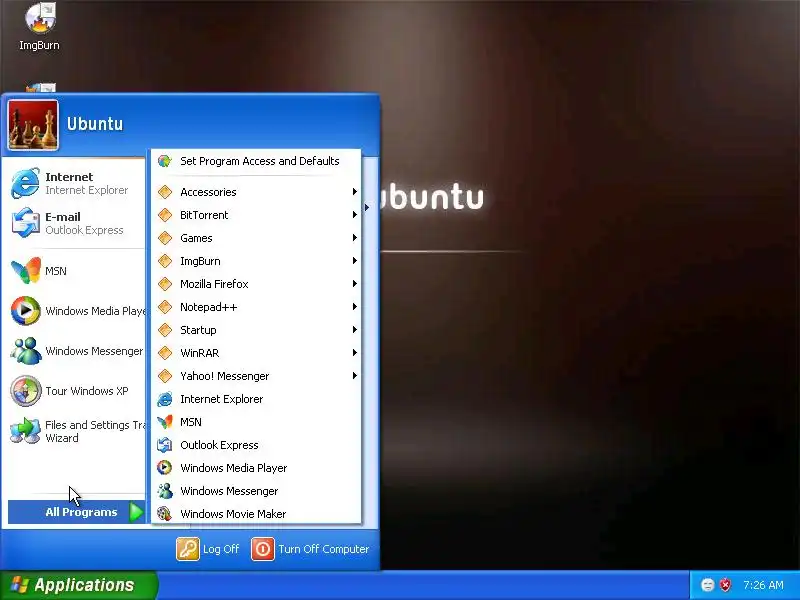Viewport: 800px width, 600px height.
Task: Expand the BitTorrent submenu arrow
Action: coord(355,215)
